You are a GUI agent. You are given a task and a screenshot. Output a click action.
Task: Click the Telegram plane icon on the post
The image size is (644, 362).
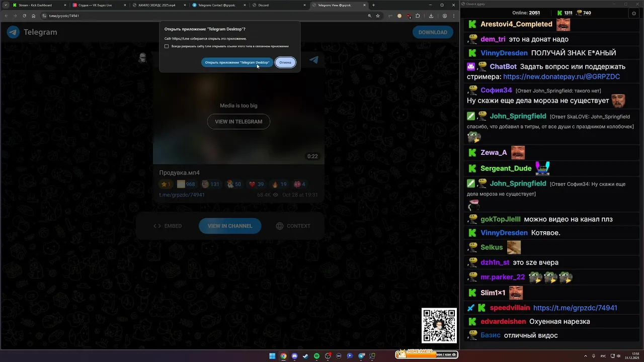[x=313, y=60]
